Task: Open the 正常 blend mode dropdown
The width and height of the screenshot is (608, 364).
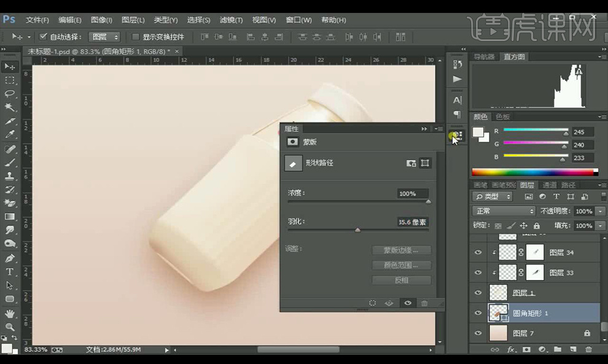Action: click(504, 211)
